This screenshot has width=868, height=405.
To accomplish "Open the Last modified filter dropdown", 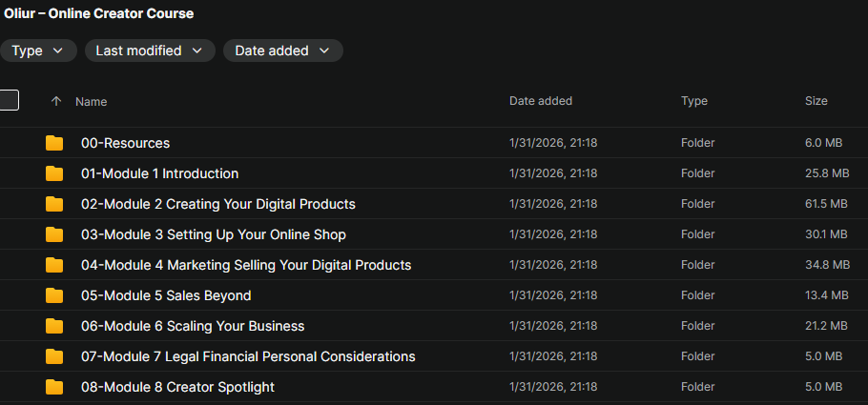I will [x=149, y=51].
